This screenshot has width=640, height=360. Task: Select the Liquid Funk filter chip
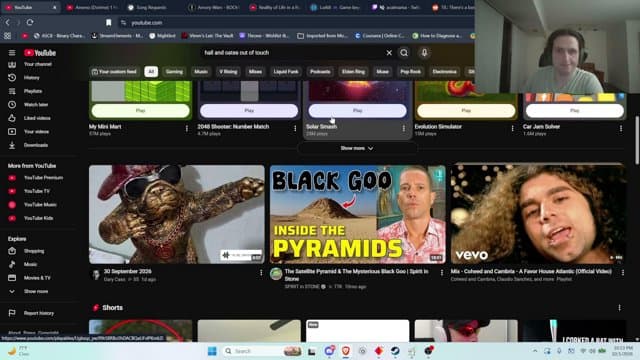point(286,71)
